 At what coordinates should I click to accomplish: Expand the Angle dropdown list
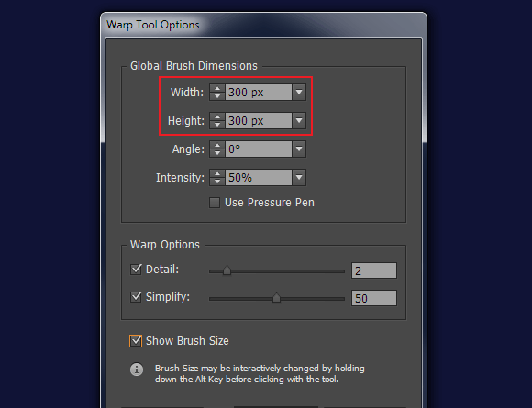pos(299,149)
